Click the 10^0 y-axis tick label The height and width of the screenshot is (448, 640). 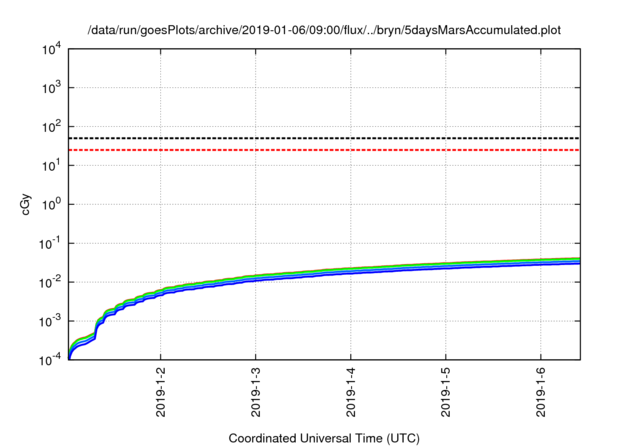[51, 204]
